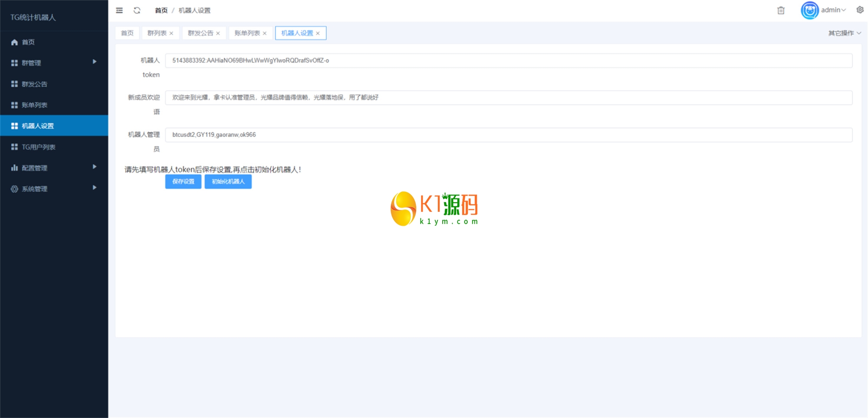Viewport: 868px width, 418px height.
Task: Click the gear icon beside 系统管理
Action: pyautogui.click(x=14, y=189)
